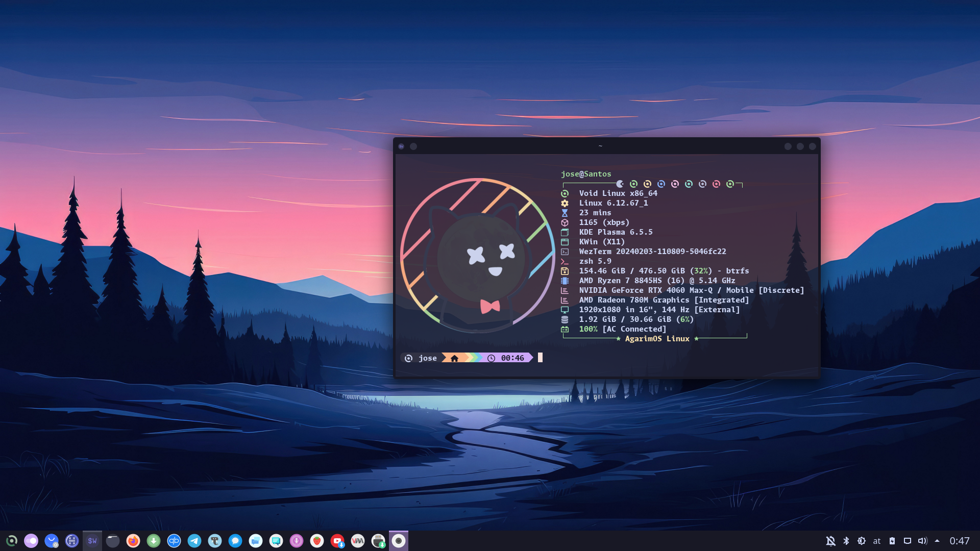Open the 'at' keyboard layout selector
Image resolution: width=980 pixels, height=551 pixels.
pyautogui.click(x=877, y=541)
